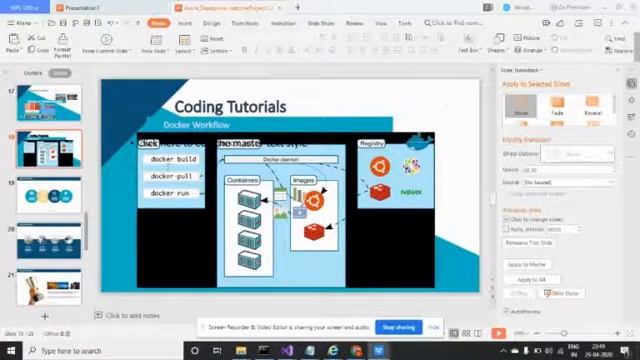Image resolution: width=640 pixels, height=360 pixels.
Task: Click the Reset slide button
Action: [212, 38]
